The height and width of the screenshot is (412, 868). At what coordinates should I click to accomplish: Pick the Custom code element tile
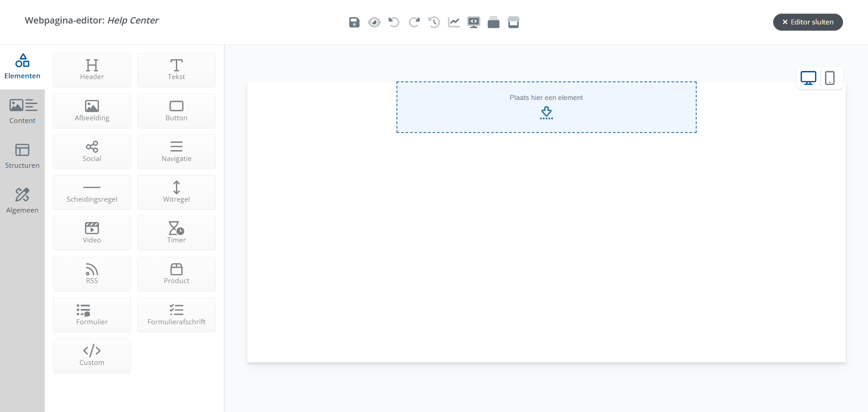pos(92,355)
